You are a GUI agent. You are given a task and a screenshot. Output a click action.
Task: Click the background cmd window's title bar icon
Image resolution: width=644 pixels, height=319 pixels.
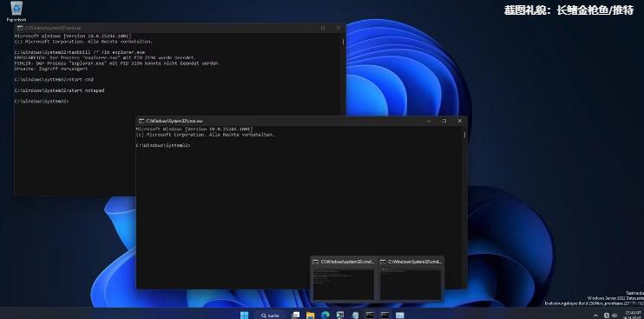19,28
